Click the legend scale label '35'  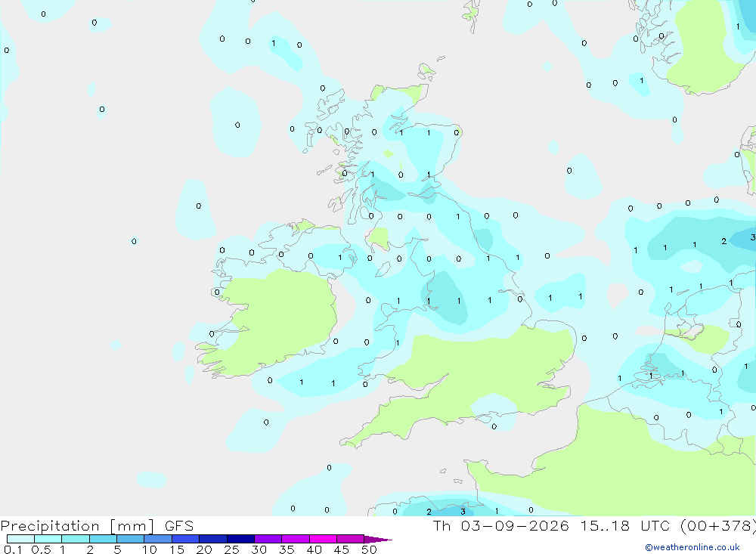pos(287,549)
